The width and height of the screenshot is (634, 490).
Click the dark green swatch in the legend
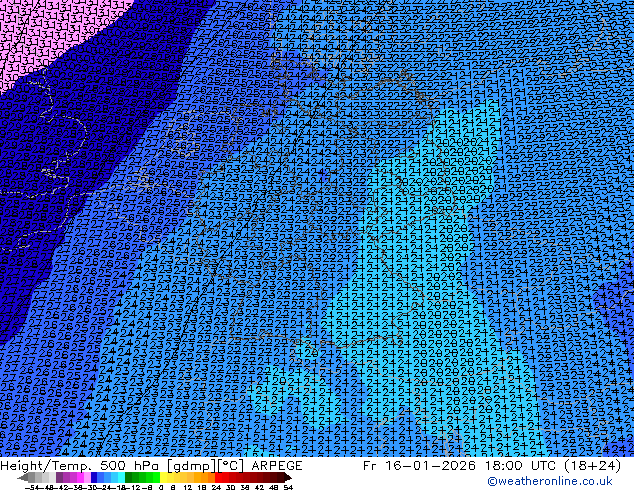point(129,477)
